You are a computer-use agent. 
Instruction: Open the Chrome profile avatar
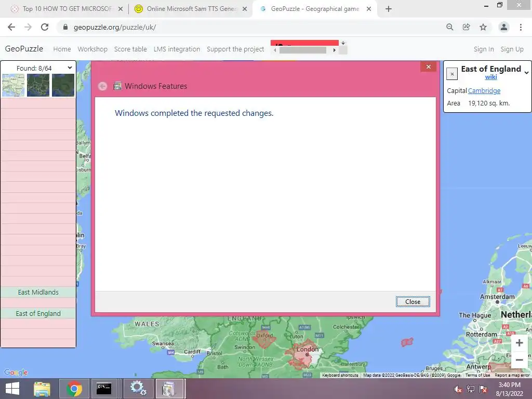(x=504, y=27)
